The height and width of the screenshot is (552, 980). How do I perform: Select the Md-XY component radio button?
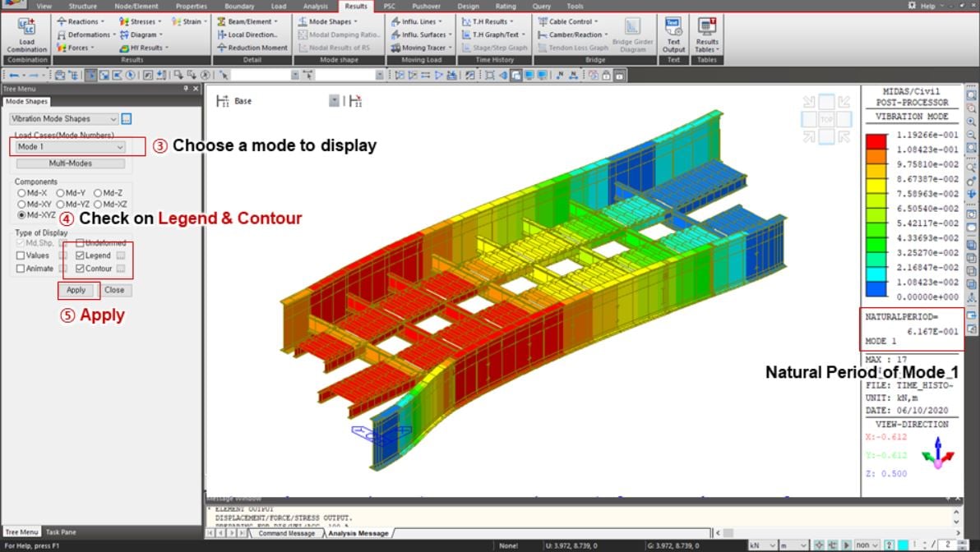pyautogui.click(x=21, y=205)
